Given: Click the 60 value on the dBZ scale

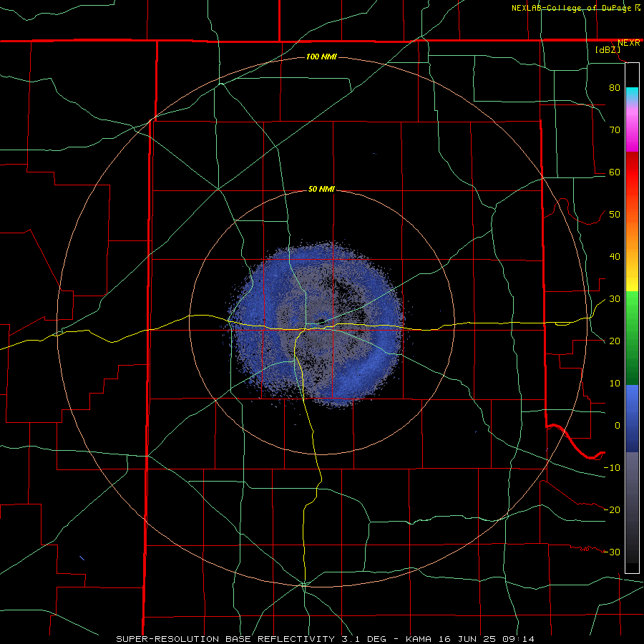Looking at the screenshot, I should point(615,172).
